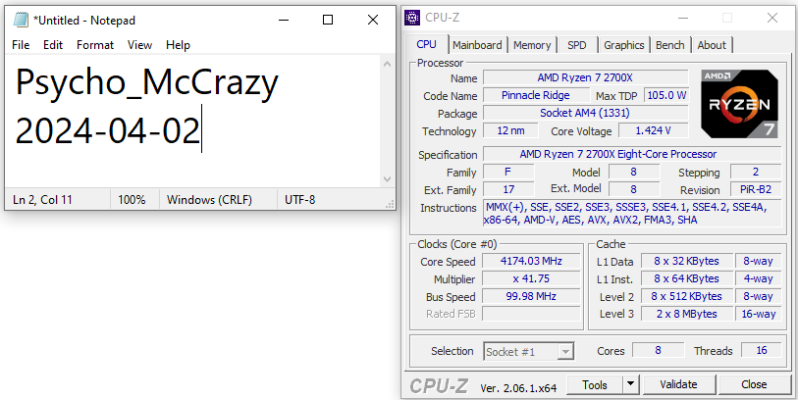Switch to the Graphics tab in CPU-Z
The image size is (798, 400).
pyautogui.click(x=624, y=45)
